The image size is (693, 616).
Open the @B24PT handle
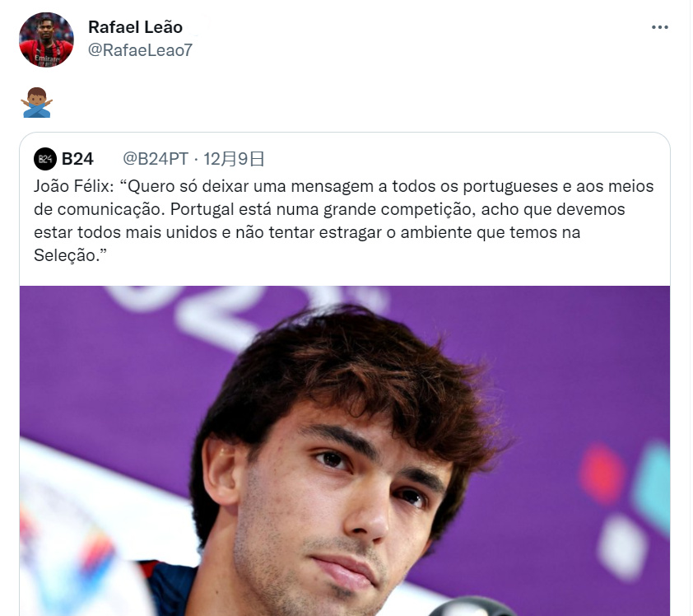tap(156, 159)
